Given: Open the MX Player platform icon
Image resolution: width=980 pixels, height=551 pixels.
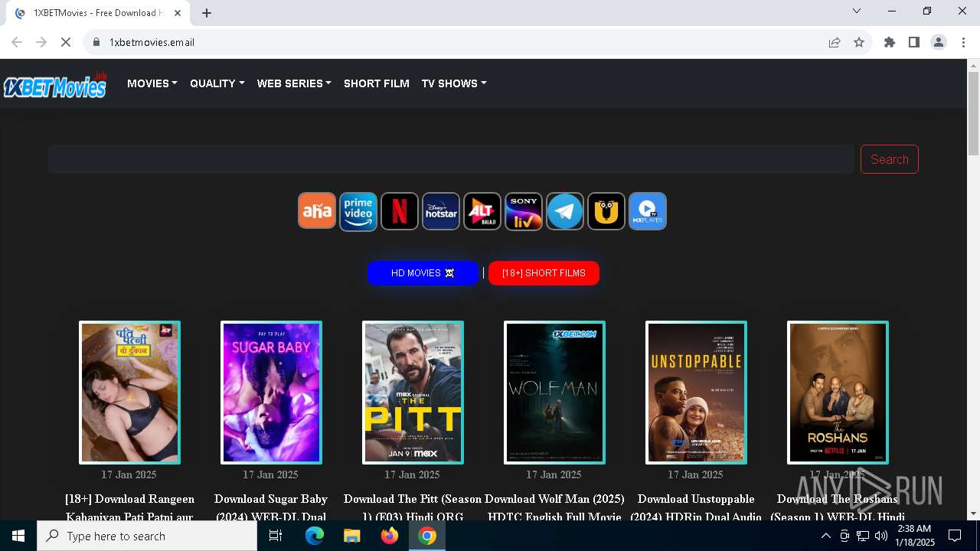Looking at the screenshot, I should click(648, 211).
